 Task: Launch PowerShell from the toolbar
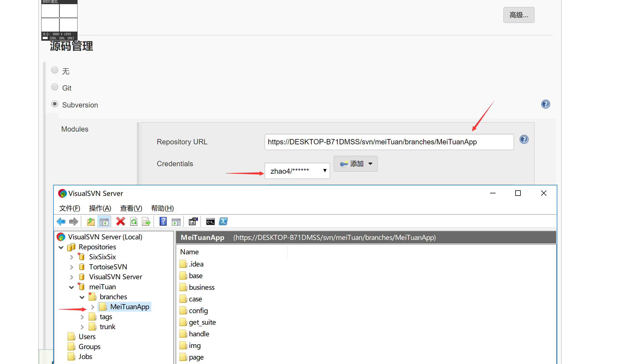pos(223,221)
